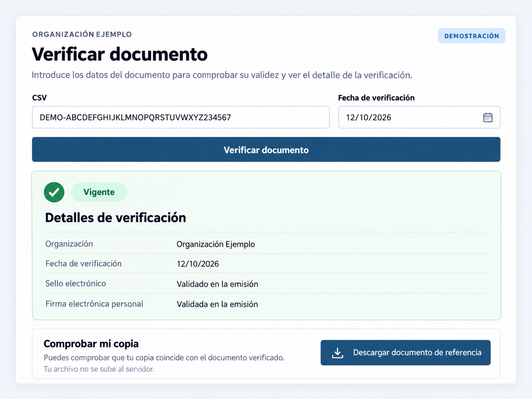Click 'Tu archivo no se sube al servidor' note
Screen dimensions: 532x399
coord(99,369)
